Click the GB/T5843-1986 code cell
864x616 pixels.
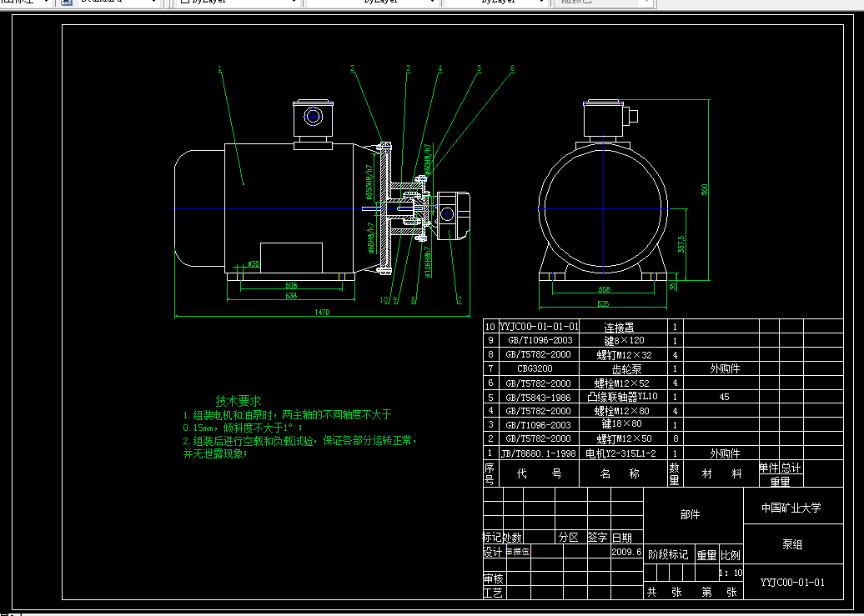[539, 397]
